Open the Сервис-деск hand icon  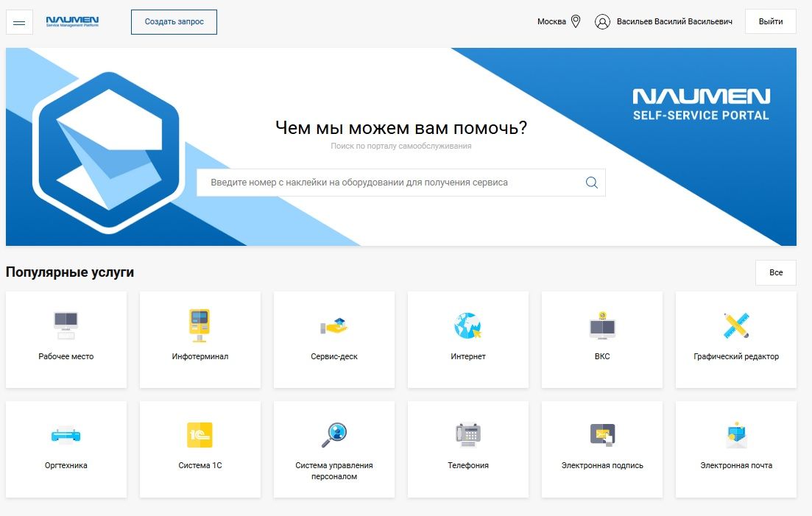click(x=333, y=325)
